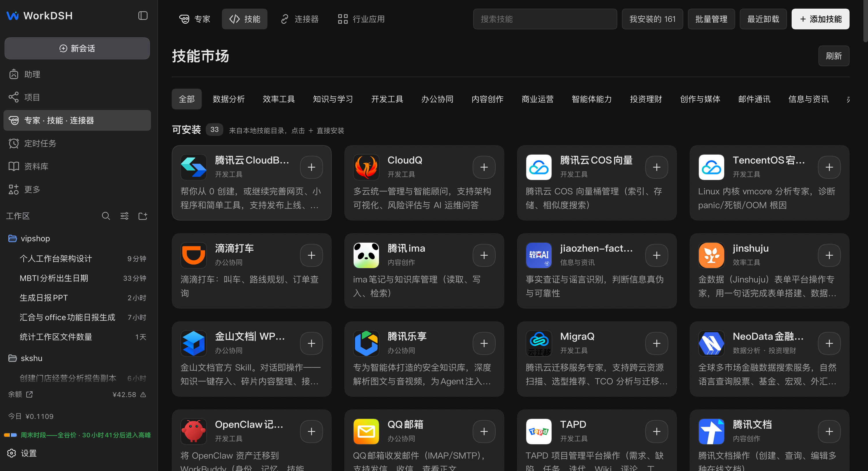Focus the 搜索技能 search field
Image resolution: width=868 pixels, height=471 pixels.
[x=545, y=19]
